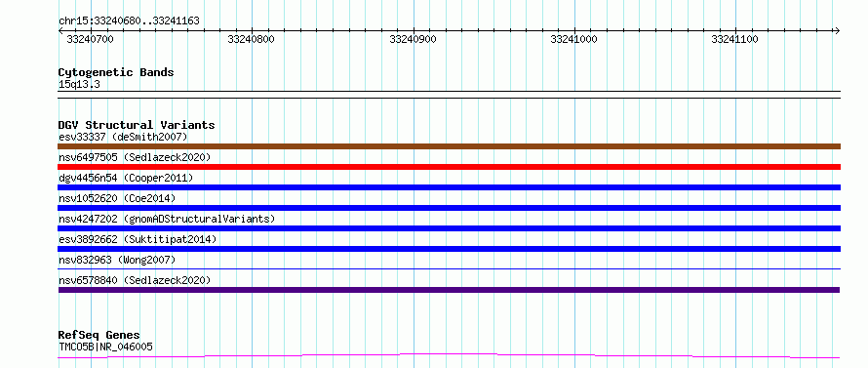This screenshot has width=868, height=368.
Task: Click the DGV Structural Variants track title
Action: tap(137, 125)
